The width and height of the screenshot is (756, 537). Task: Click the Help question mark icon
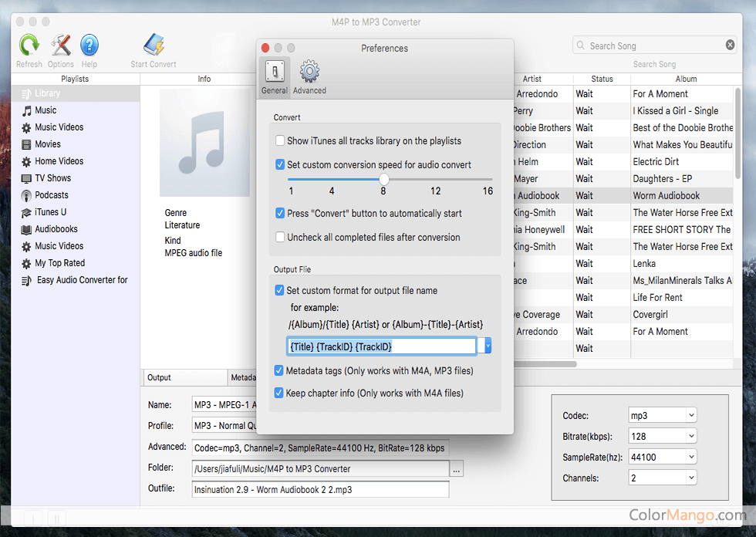coord(89,46)
